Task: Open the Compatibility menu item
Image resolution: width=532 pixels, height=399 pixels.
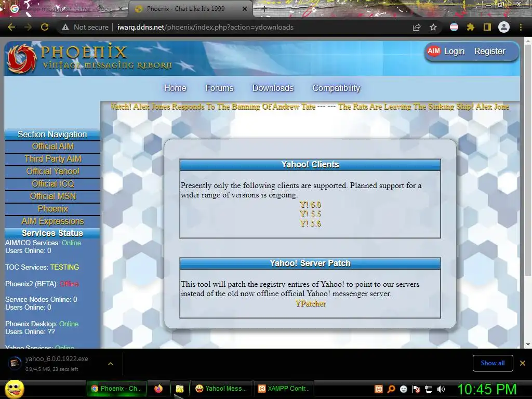Action: (336, 88)
